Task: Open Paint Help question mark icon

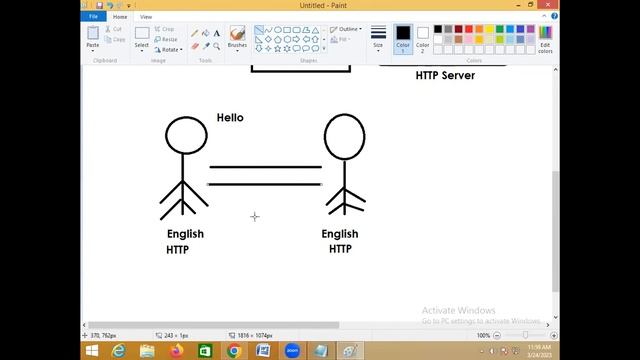Action: pos(554,16)
